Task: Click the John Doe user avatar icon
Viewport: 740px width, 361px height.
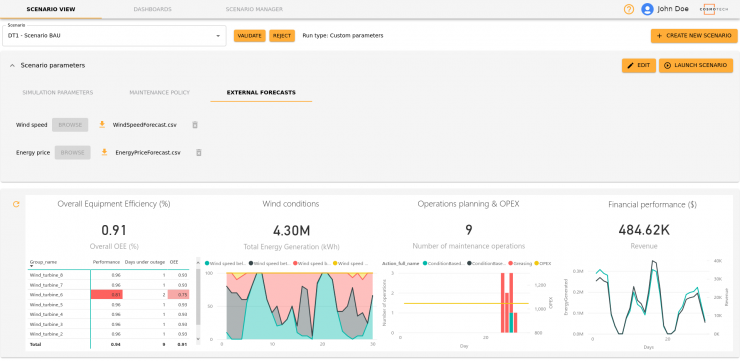Action: pos(647,9)
